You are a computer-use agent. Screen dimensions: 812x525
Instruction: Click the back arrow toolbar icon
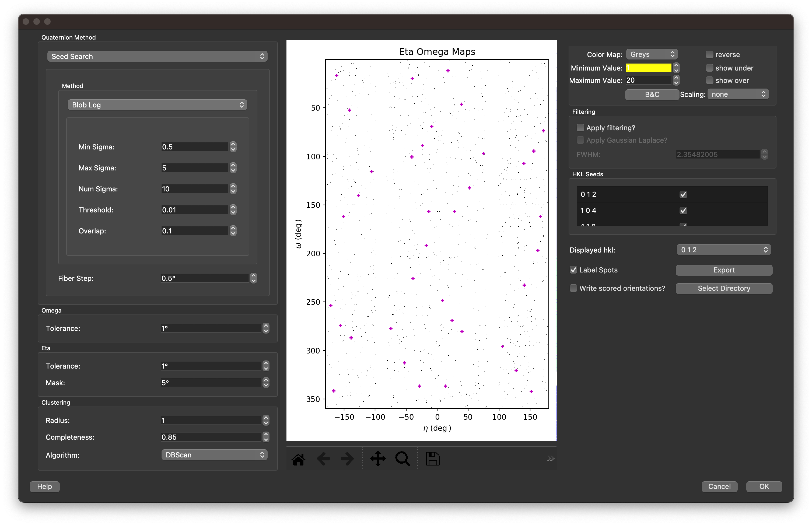[323, 459]
